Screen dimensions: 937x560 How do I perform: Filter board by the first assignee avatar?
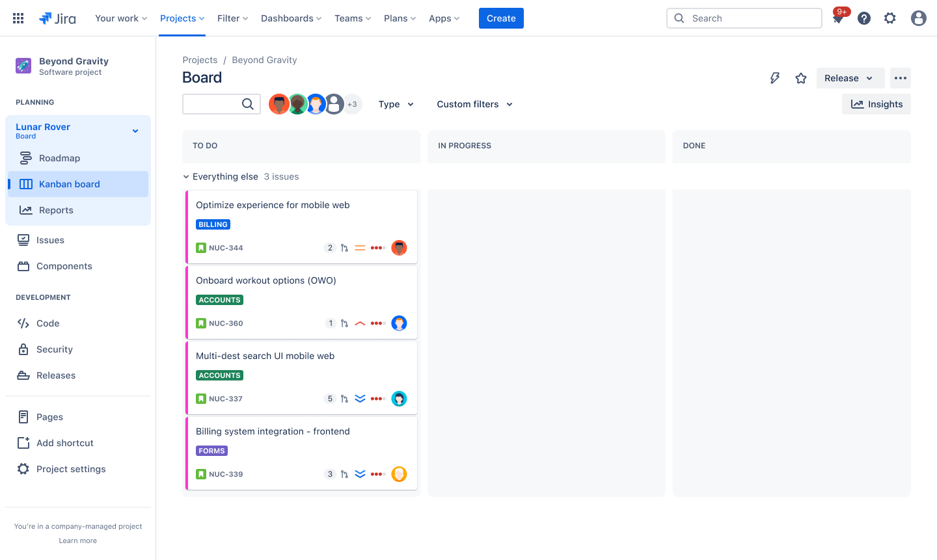[279, 103]
